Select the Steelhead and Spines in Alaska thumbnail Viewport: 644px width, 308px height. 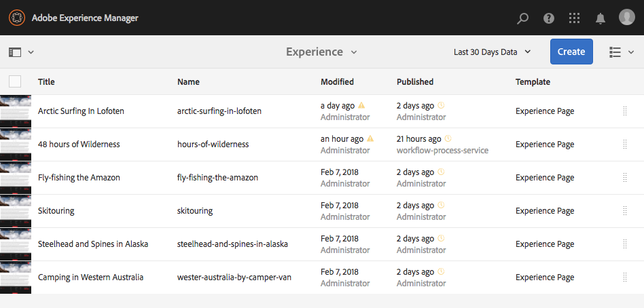(16, 244)
